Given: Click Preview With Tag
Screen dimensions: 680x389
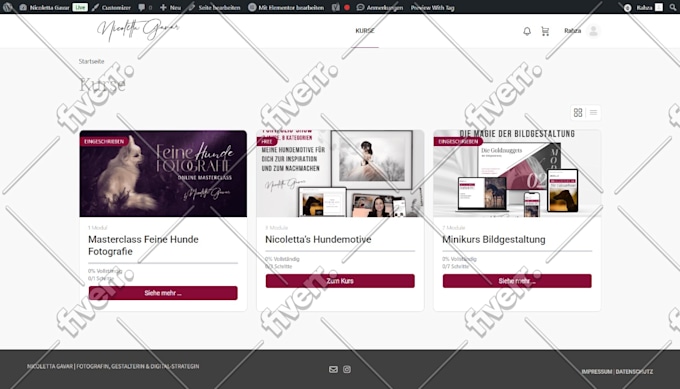Looking at the screenshot, I should (x=432, y=7).
